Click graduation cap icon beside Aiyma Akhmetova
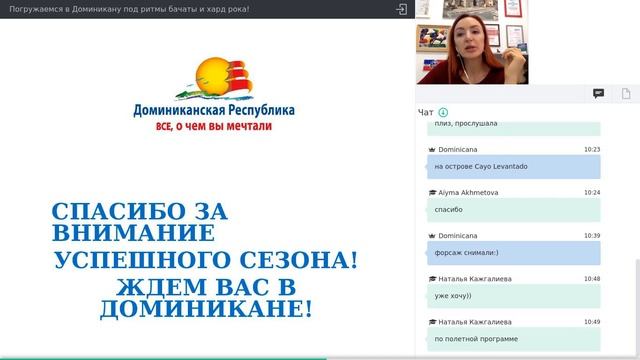The image size is (640, 360). click(432, 193)
